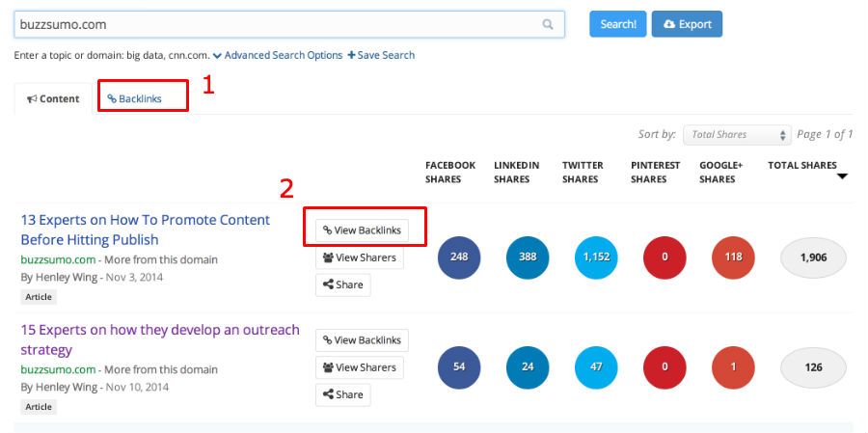Click Total Shares column header text
The height and width of the screenshot is (433, 868).
(x=802, y=166)
